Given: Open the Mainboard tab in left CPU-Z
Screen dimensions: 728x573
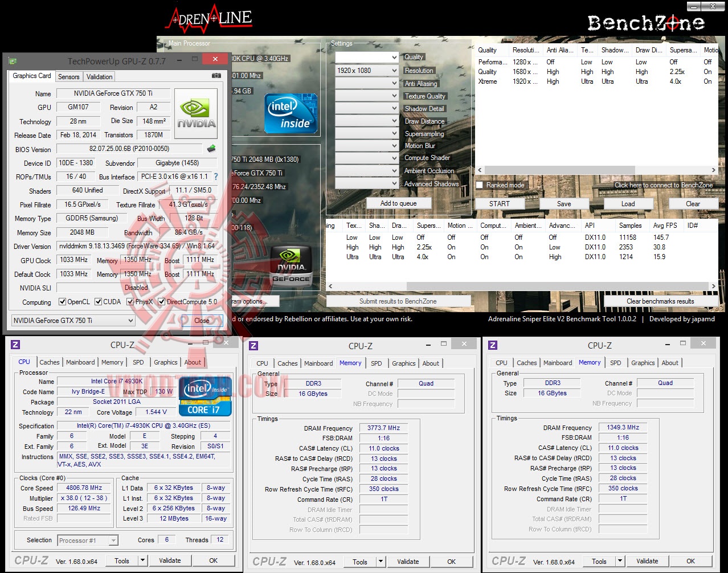Looking at the screenshot, I should 80,362.
